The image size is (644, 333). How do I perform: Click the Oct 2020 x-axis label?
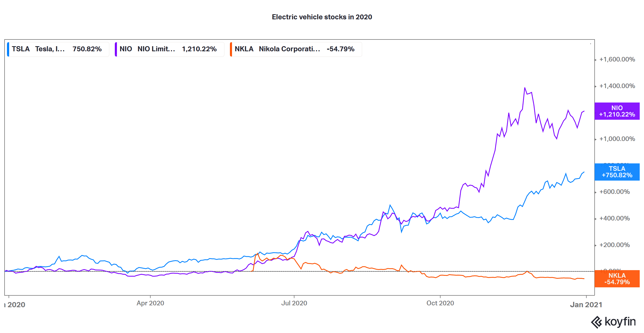(440, 303)
